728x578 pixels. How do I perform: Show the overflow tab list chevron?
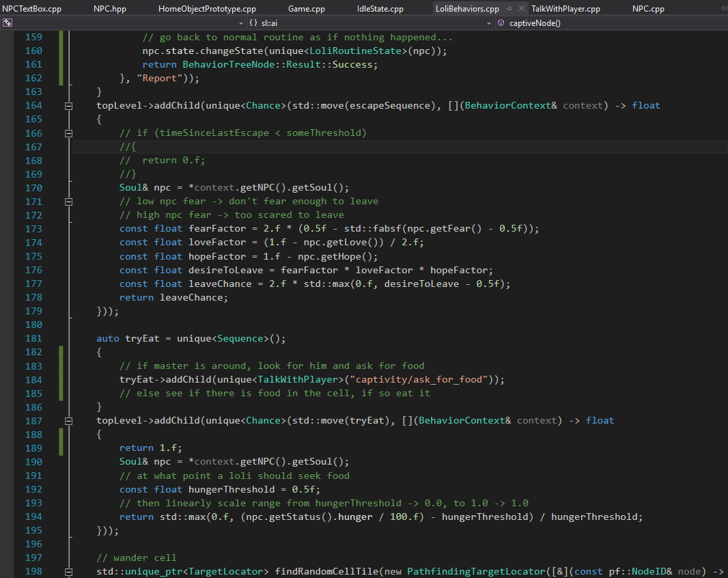click(x=725, y=8)
